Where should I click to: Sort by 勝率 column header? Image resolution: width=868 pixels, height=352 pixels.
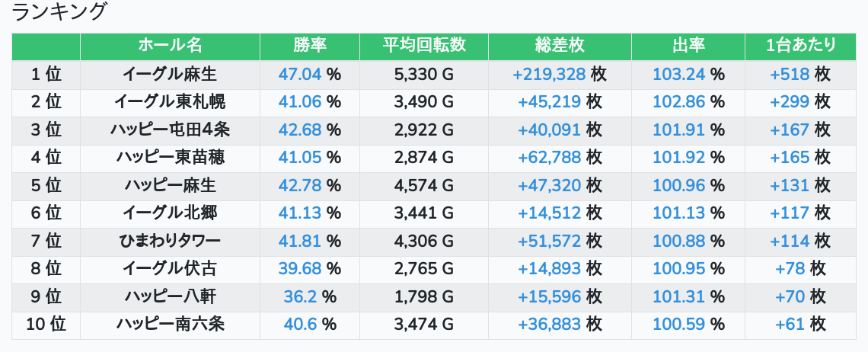309,46
